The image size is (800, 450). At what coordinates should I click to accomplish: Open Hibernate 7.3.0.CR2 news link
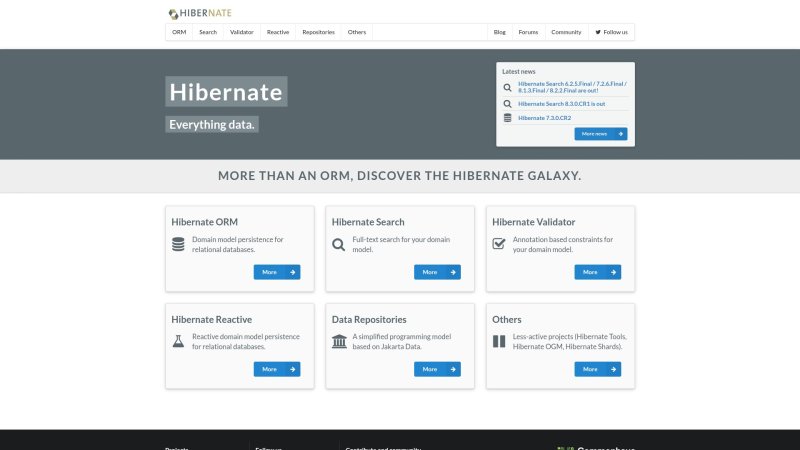coord(544,118)
